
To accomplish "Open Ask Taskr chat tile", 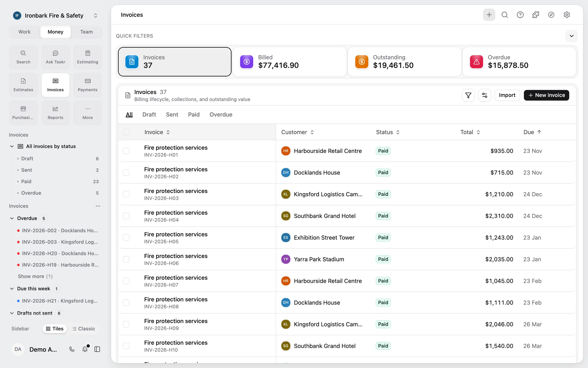I will tap(55, 57).
